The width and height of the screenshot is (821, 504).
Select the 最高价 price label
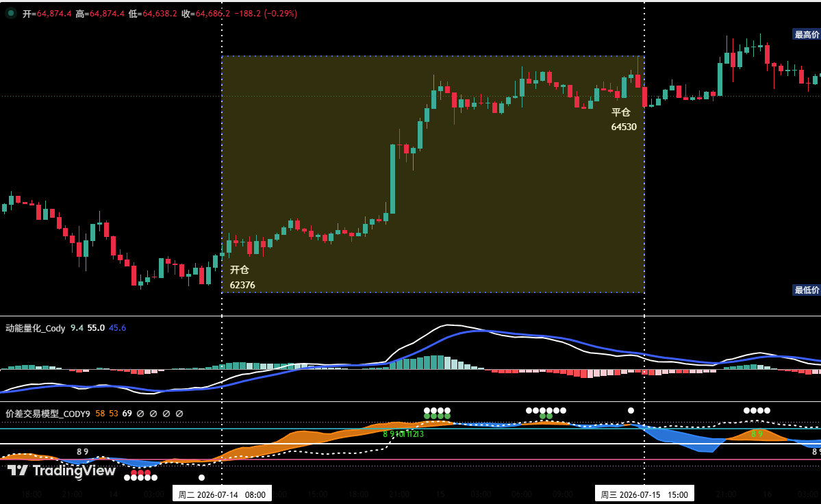(807, 34)
